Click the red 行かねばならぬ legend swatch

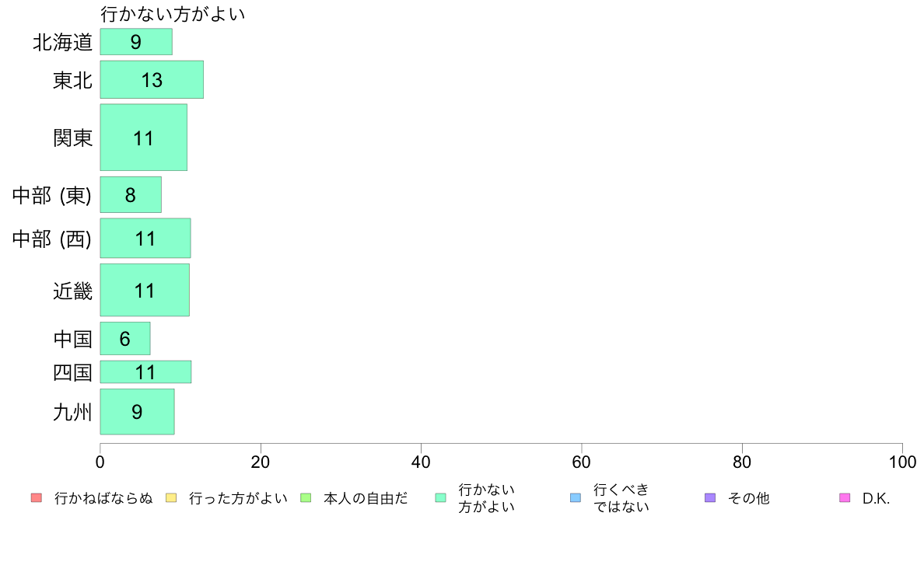tap(37, 497)
